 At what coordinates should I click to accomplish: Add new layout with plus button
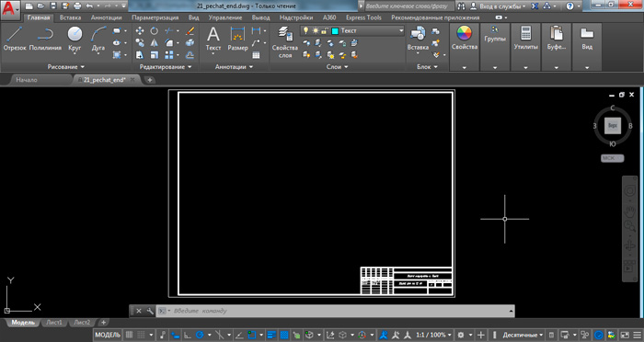[103, 323]
